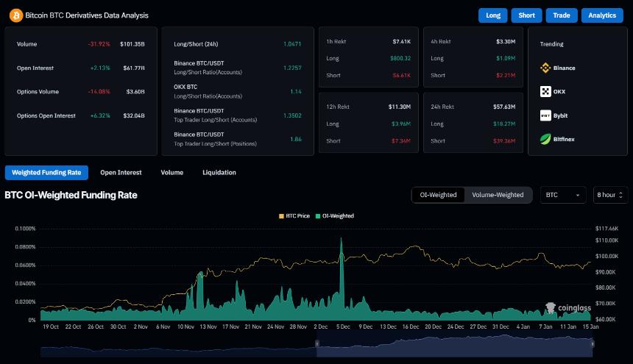Screen dimensions: 633x364
Task: Toggle BTC Price legend series
Action: click(x=294, y=216)
